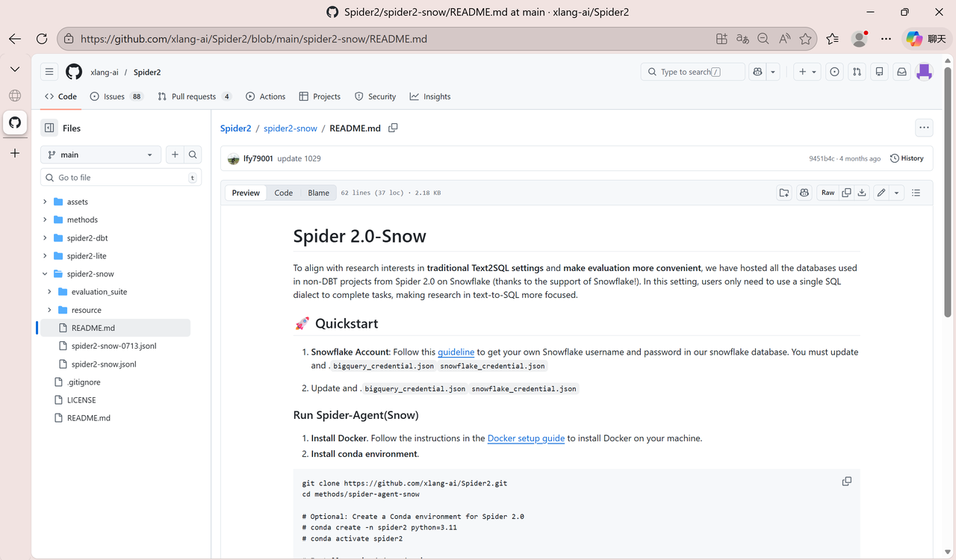
Task: Open the Copilot chat icon in GitHub header
Action: click(x=758, y=72)
